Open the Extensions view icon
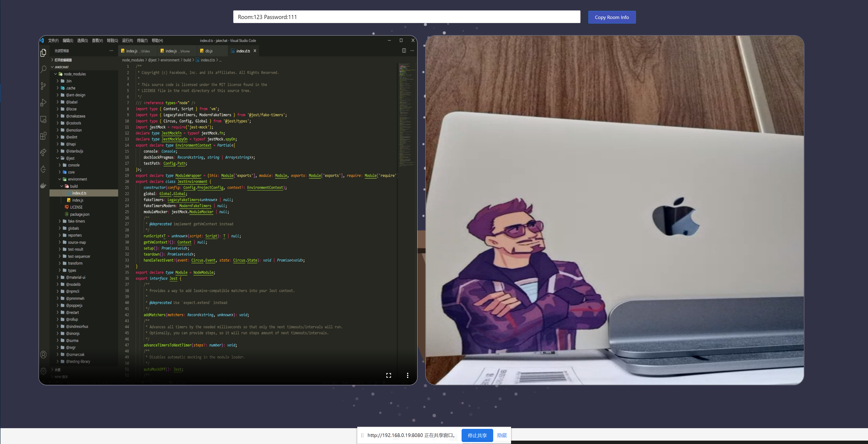The image size is (868, 444). tap(43, 136)
